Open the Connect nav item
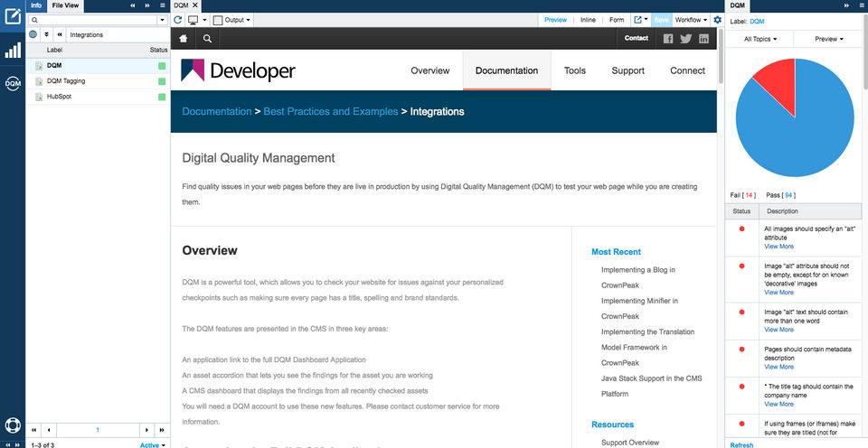Viewport: 868px width, 448px height. [x=687, y=70]
